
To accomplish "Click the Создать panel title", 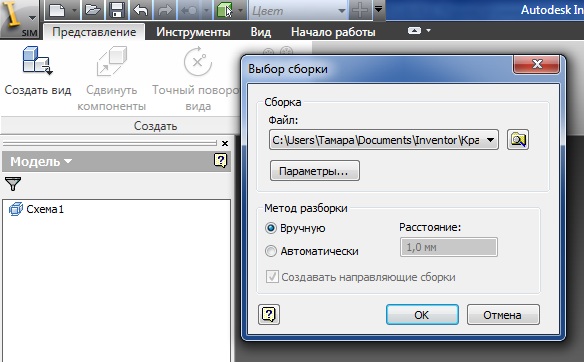I will 155,126.
